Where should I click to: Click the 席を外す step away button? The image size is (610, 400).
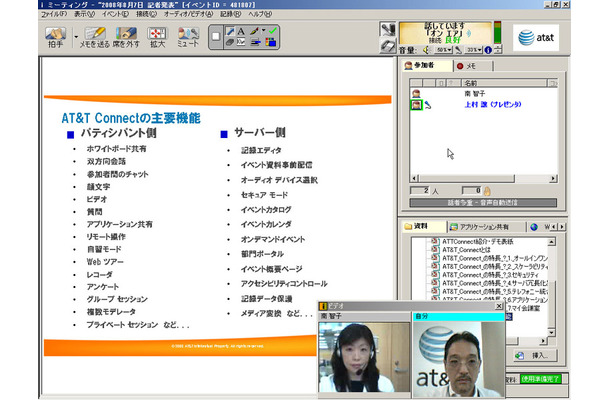[126, 37]
